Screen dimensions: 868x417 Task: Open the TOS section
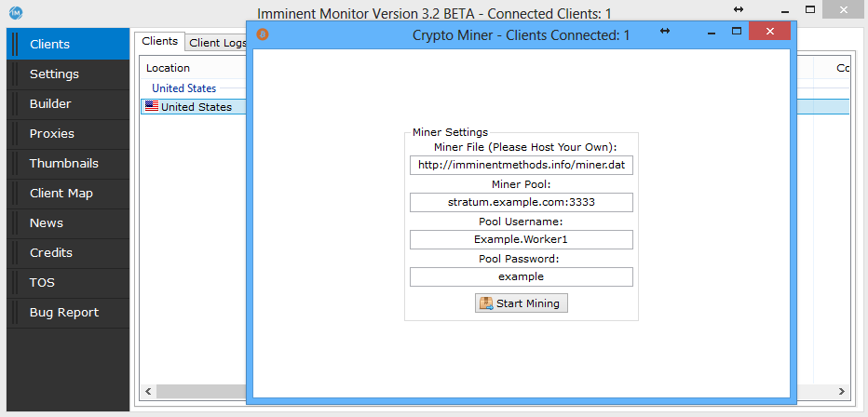point(68,283)
